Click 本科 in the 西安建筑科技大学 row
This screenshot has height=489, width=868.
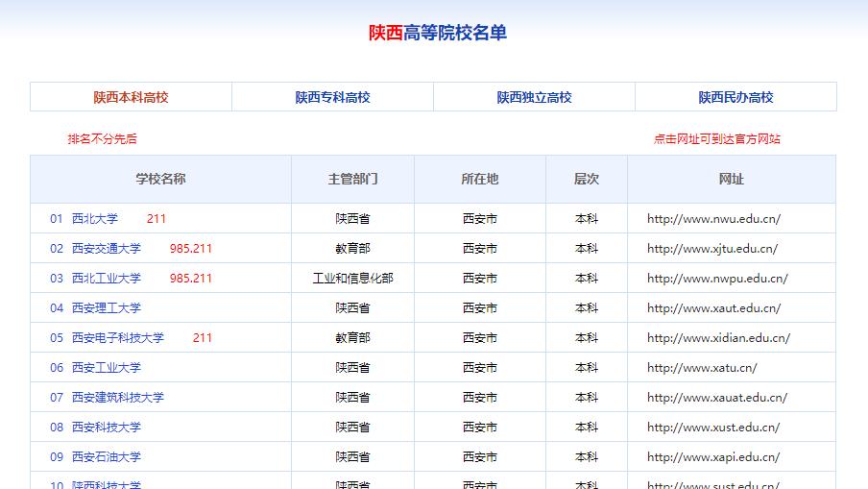(x=587, y=398)
